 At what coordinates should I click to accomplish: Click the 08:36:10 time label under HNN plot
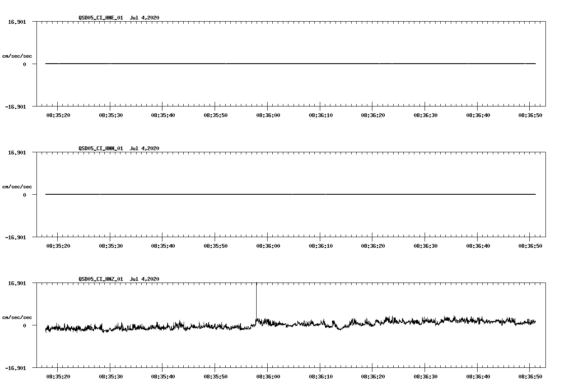click(321, 246)
